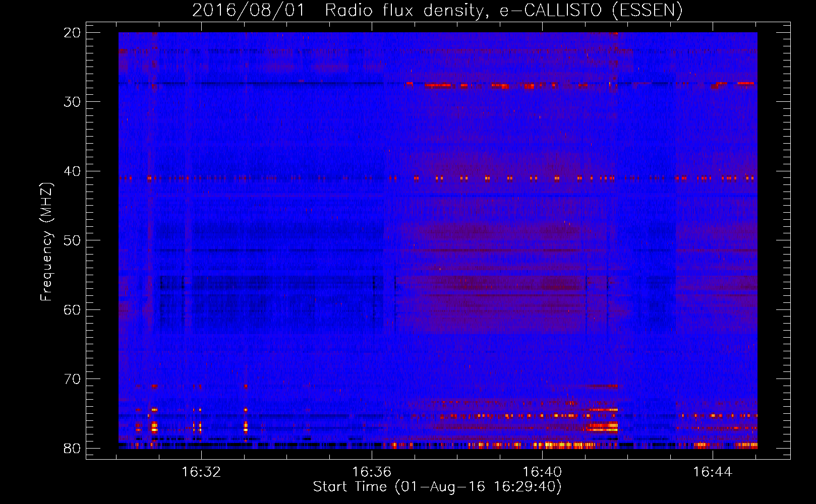Click the 40 frequency tick label

tap(72, 171)
